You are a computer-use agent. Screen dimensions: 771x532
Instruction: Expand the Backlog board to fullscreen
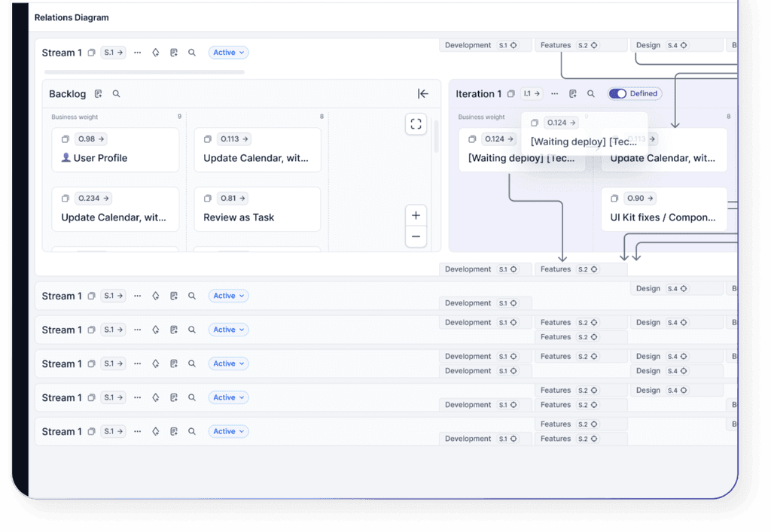point(416,123)
